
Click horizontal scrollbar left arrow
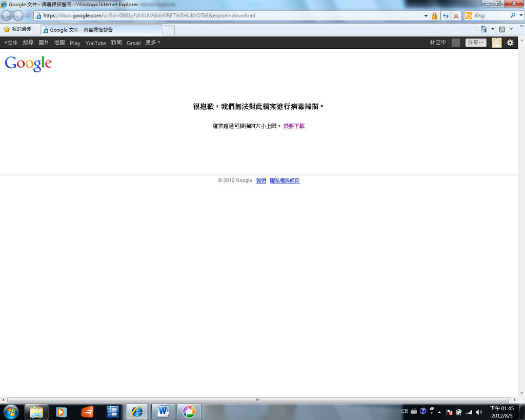tap(3, 400)
